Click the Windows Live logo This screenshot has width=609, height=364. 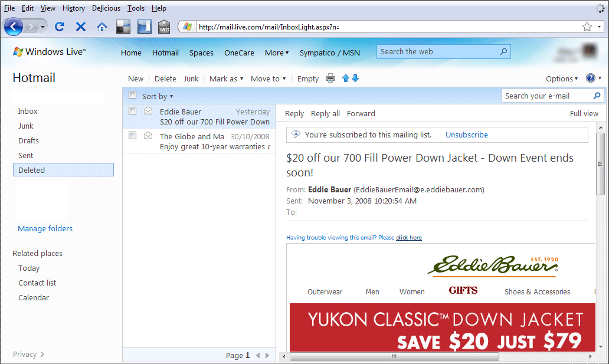click(50, 52)
